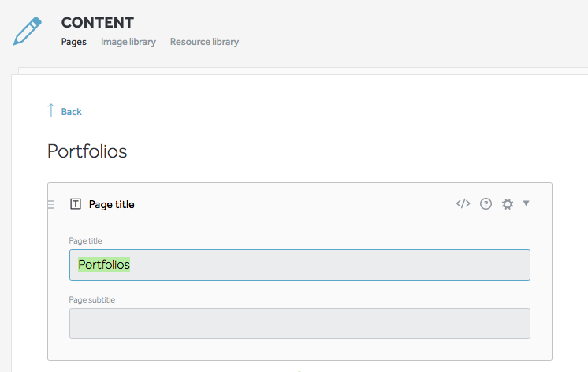Open the Pages tab

click(x=74, y=42)
